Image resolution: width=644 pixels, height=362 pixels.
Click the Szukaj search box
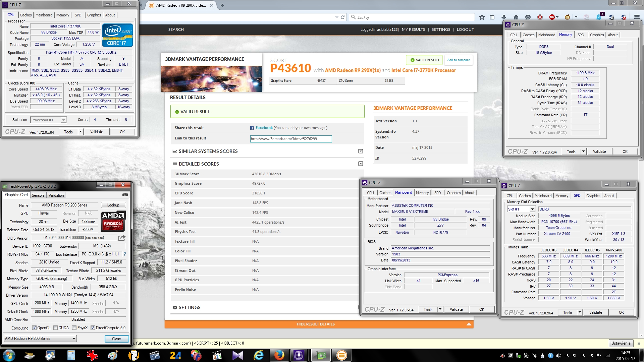click(412, 17)
